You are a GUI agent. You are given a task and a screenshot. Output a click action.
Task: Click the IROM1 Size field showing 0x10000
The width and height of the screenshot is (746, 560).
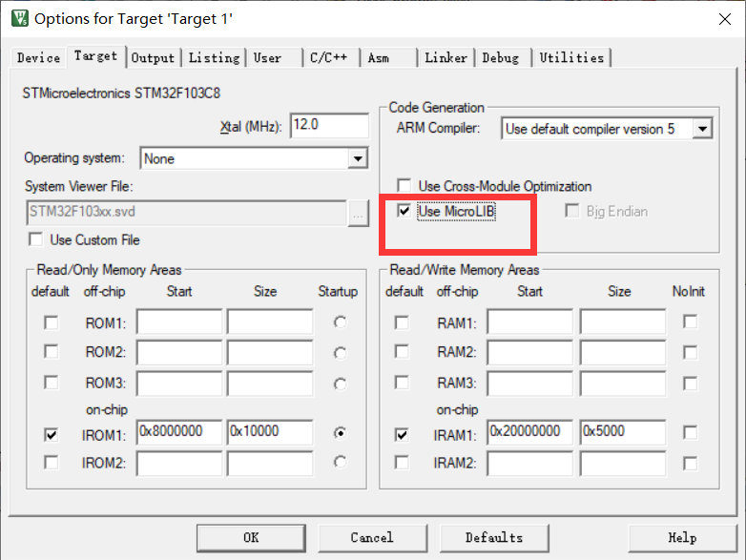(x=270, y=432)
